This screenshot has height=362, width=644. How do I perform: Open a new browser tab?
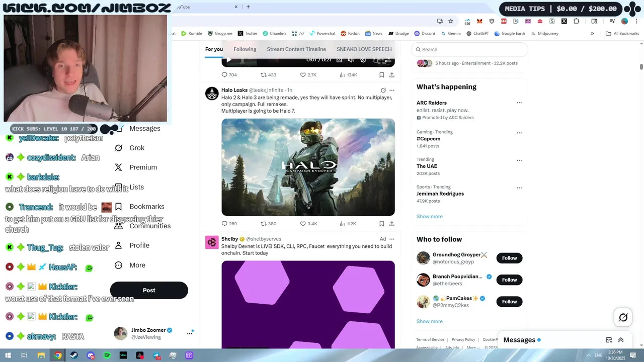point(248,7)
